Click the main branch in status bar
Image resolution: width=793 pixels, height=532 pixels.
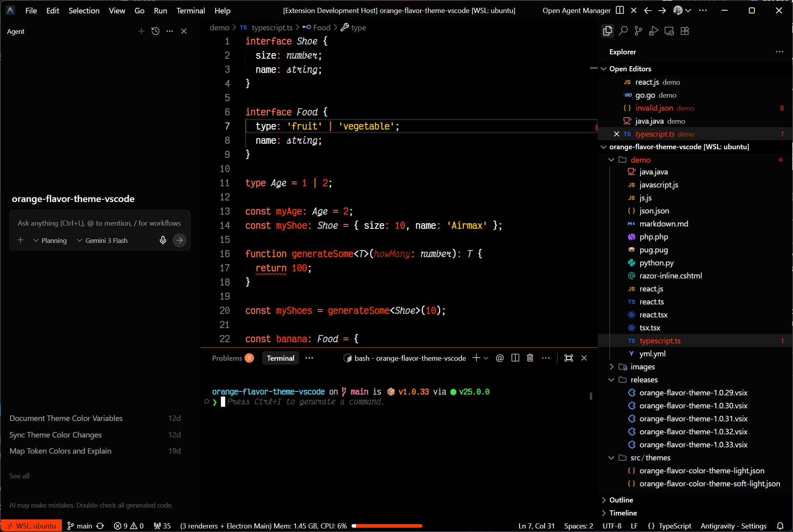pyautogui.click(x=80, y=526)
